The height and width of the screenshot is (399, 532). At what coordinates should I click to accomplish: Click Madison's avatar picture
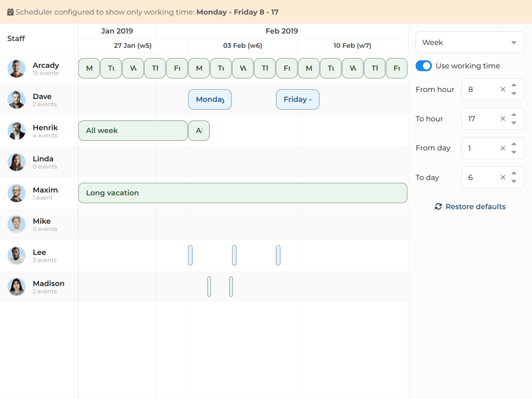coord(17,287)
